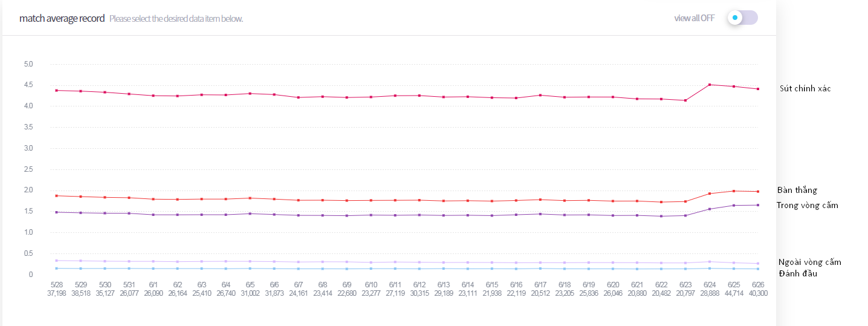
Task: Click the 6/23 point on the top pink line
Action: coord(685,100)
